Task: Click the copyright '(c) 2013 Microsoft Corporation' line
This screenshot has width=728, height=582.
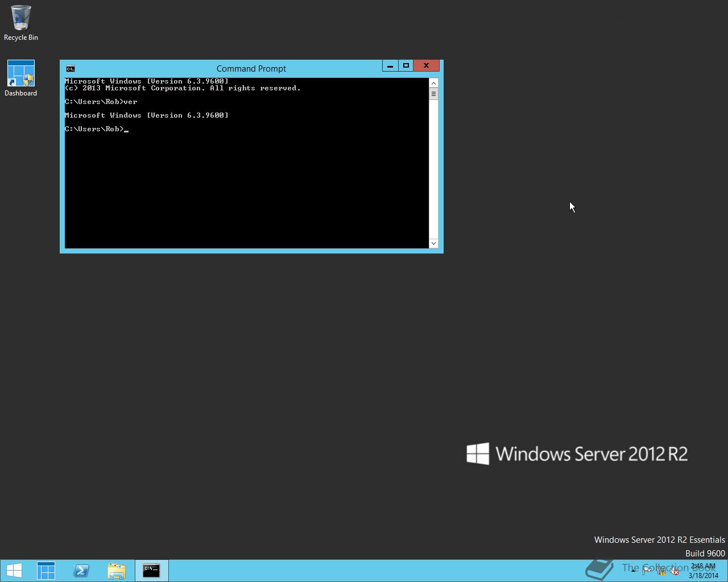Action: [x=183, y=88]
